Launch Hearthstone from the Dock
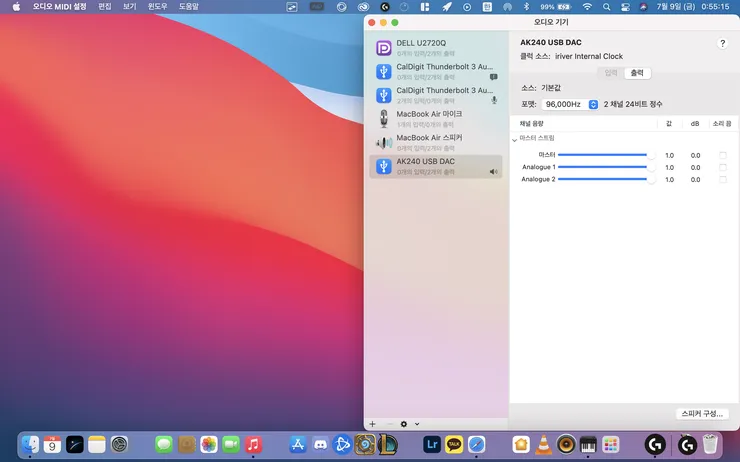740x462 pixels. click(x=365, y=444)
